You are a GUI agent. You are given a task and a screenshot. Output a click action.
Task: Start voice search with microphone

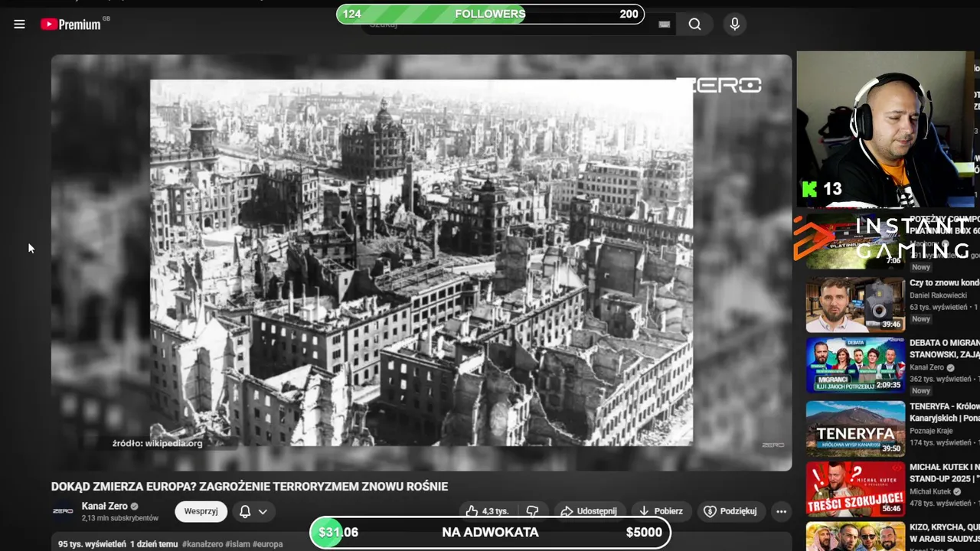click(735, 24)
